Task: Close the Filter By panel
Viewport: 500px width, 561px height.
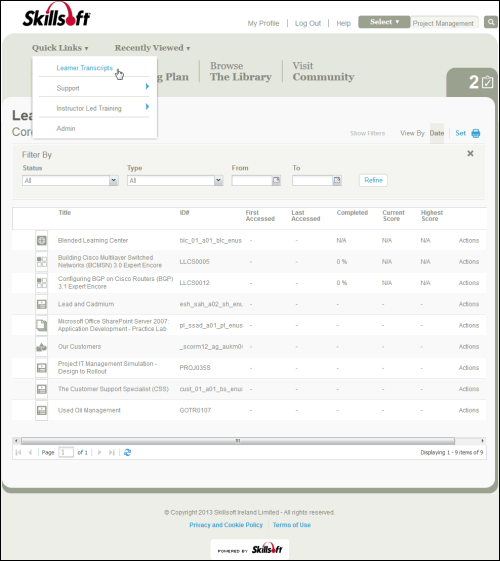Action: pos(470,153)
